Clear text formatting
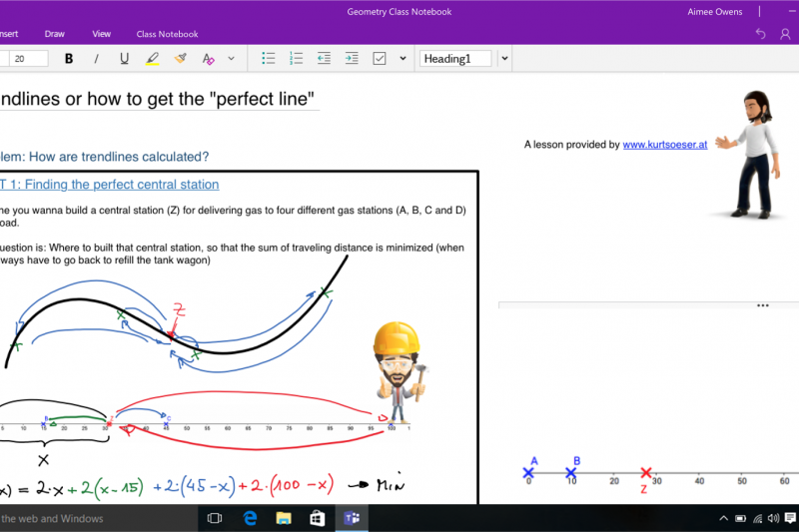The image size is (799, 532). click(208, 59)
